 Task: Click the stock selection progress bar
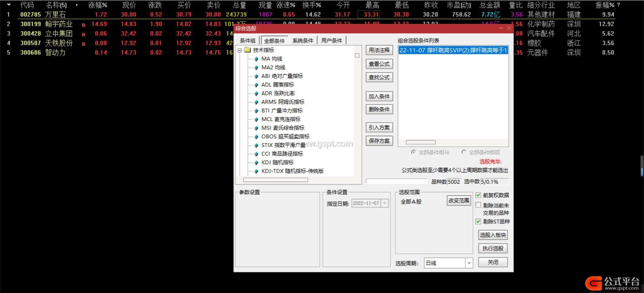396,181
